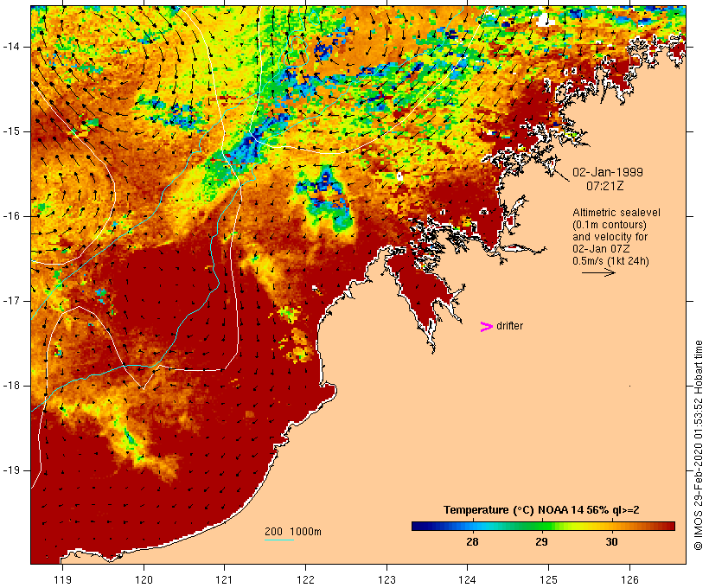Click the IMOS copyright timestamp text
The image size is (709, 588).
[x=698, y=445]
